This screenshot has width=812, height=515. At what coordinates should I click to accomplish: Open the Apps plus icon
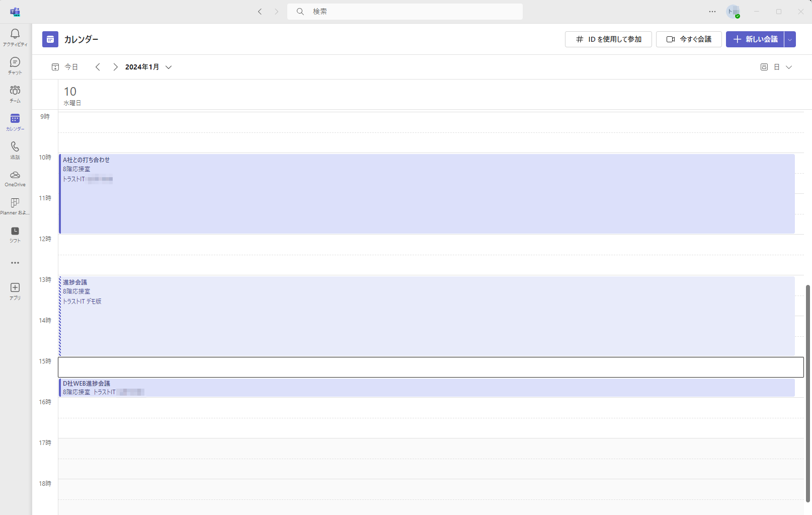(x=15, y=288)
